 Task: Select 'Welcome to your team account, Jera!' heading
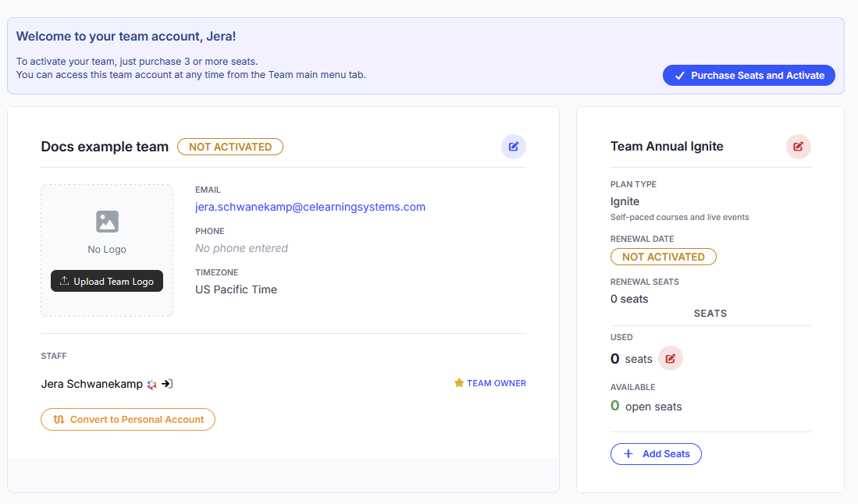[x=126, y=36]
